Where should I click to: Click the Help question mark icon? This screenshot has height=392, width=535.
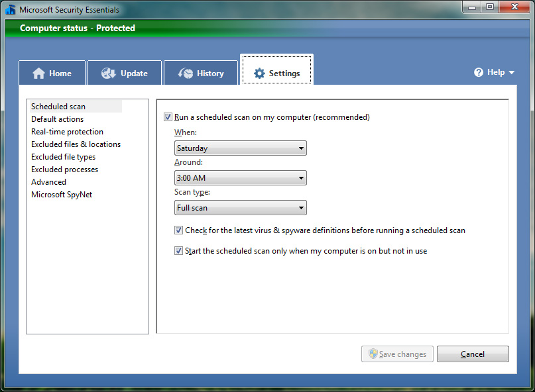[x=479, y=72]
